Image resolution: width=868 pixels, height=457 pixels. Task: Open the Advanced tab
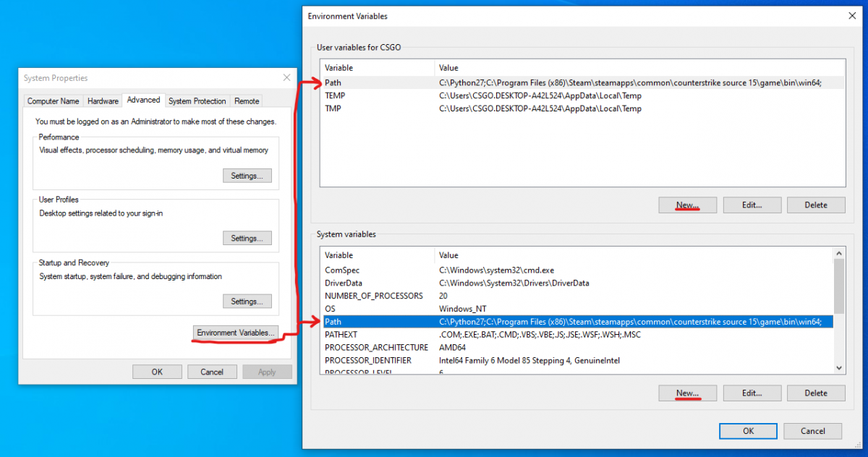tap(143, 100)
